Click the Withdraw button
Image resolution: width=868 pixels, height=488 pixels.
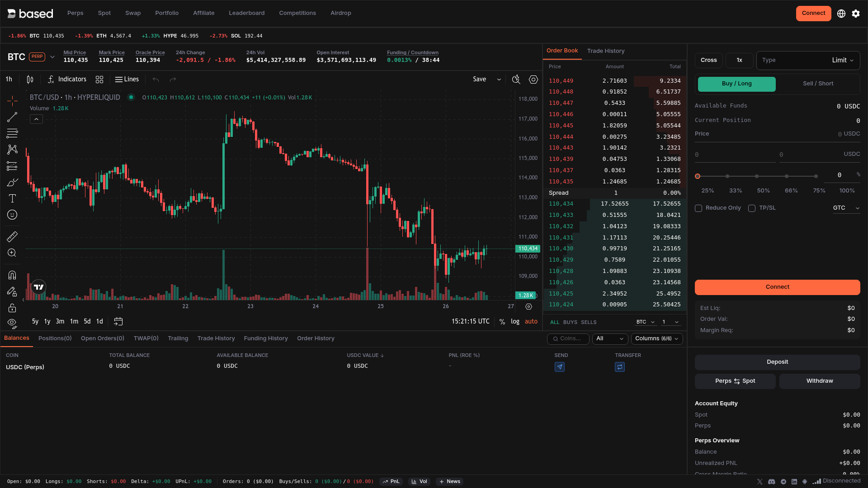(819, 381)
